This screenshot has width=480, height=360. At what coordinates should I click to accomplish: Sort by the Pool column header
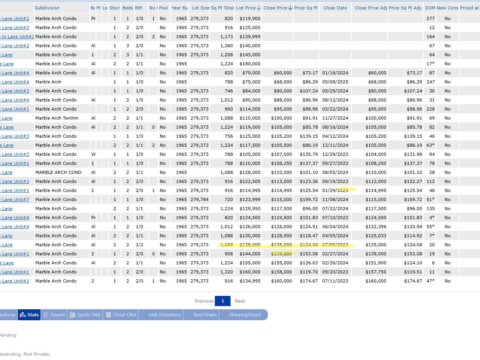click(163, 8)
